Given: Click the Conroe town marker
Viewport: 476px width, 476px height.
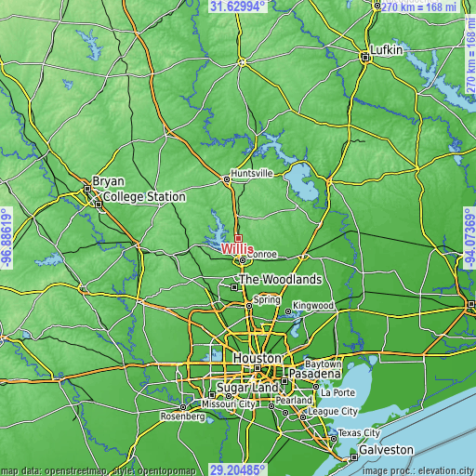Looking at the screenshot, I should coord(243,260).
